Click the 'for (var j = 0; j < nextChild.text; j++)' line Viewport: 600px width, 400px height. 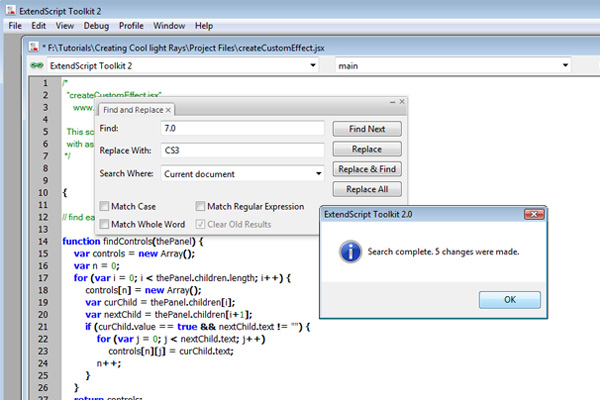181,339
